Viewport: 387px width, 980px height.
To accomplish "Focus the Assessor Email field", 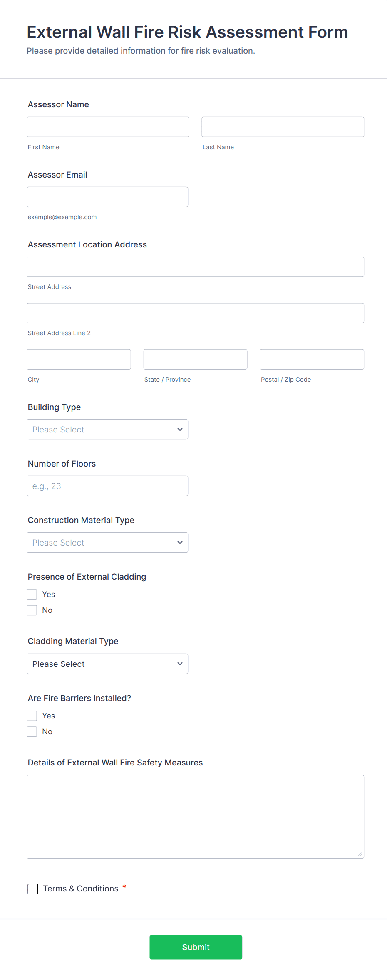I will [x=107, y=197].
